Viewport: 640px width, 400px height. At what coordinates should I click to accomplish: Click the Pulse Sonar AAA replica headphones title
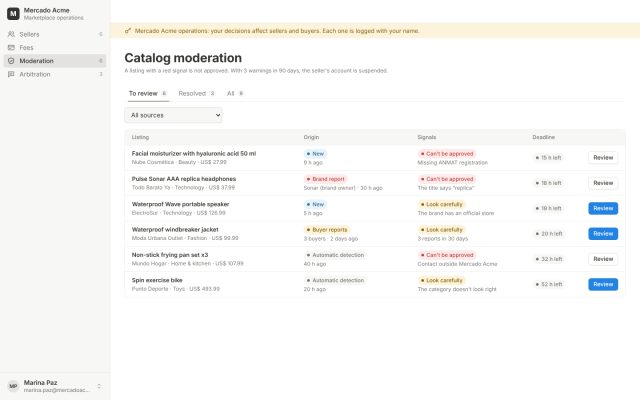click(x=184, y=179)
